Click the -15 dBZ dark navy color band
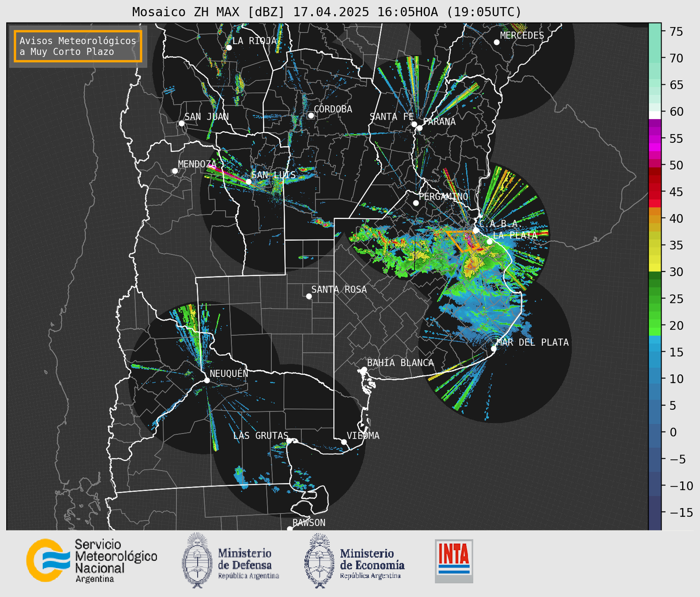The width and height of the screenshot is (700, 597). coord(655,512)
